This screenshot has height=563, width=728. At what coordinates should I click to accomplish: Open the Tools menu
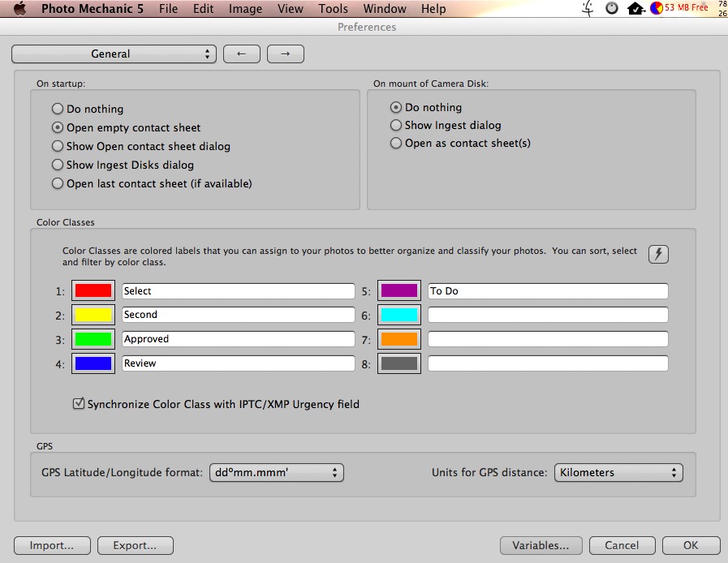coord(333,9)
